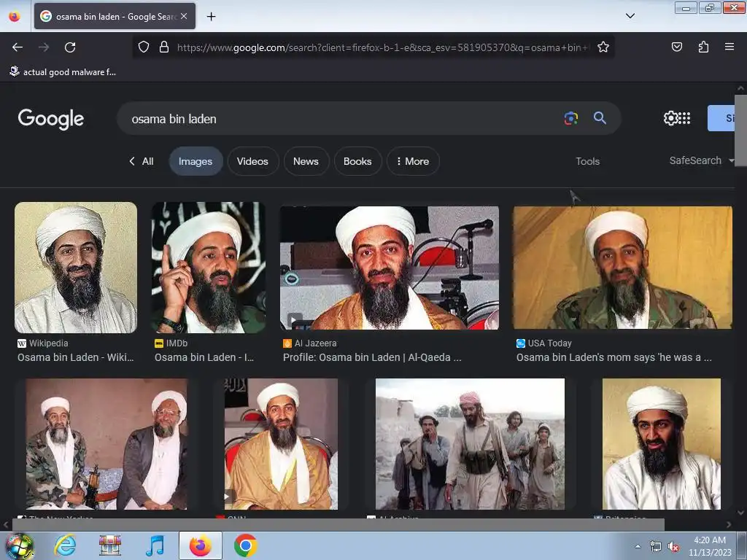Open the tracking protection shield icon
Screen dimensions: 747x560
point(144,47)
